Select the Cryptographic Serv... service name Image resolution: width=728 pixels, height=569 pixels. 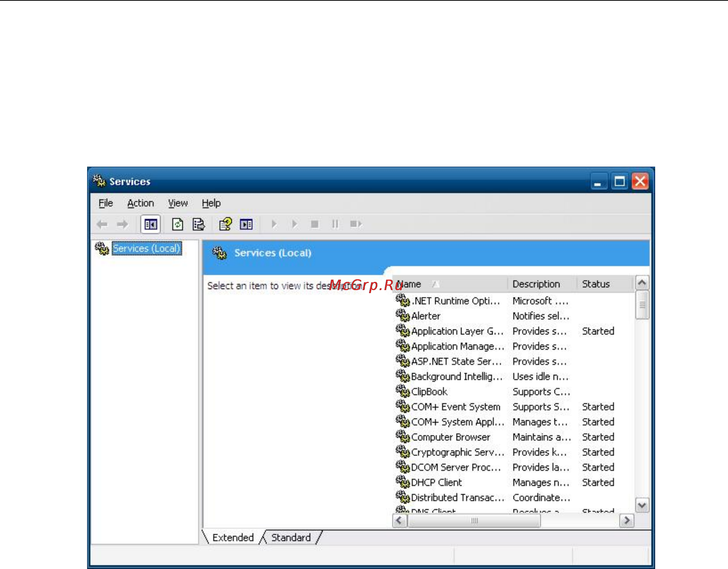click(x=458, y=452)
